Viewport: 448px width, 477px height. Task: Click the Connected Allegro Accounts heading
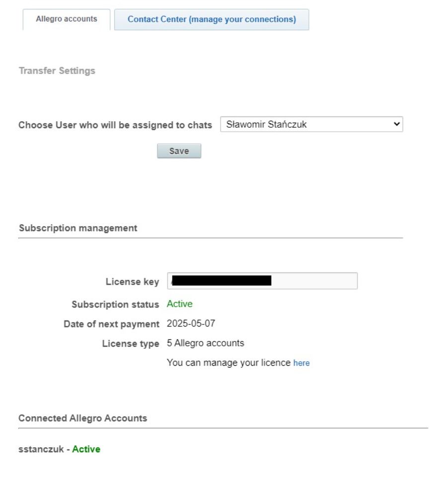click(83, 418)
